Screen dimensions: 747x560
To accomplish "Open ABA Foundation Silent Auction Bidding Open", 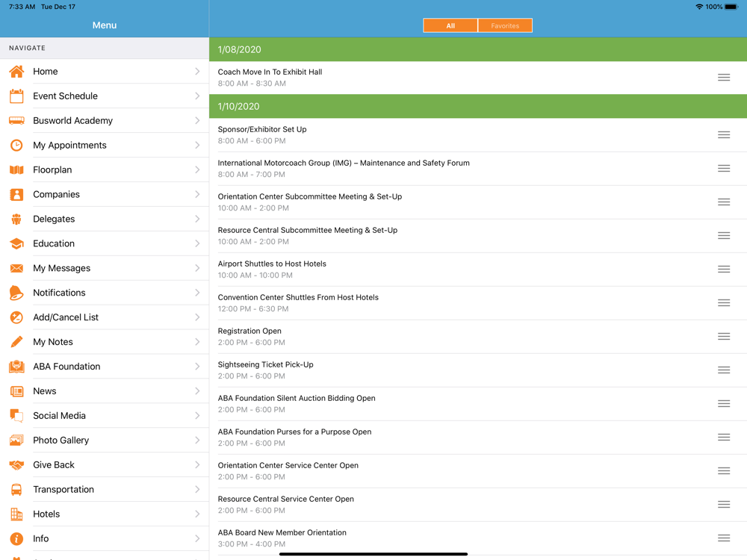I will pyautogui.click(x=478, y=404).
